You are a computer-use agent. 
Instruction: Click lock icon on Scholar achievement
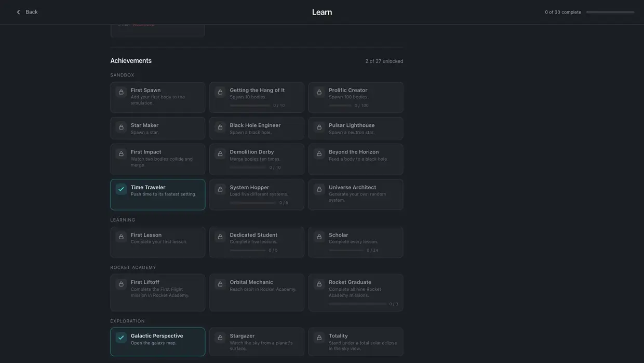[319, 237]
